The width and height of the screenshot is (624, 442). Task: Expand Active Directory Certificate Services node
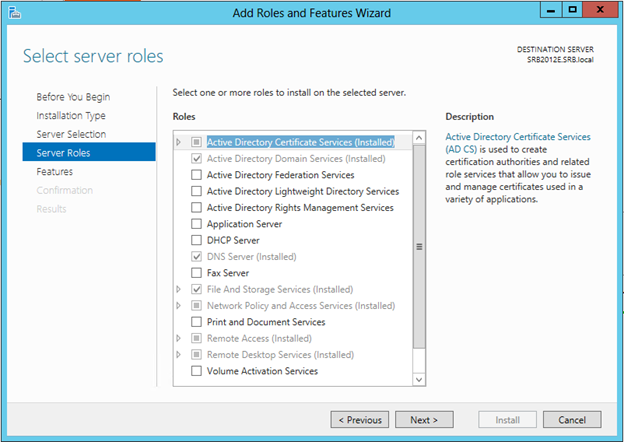178,142
